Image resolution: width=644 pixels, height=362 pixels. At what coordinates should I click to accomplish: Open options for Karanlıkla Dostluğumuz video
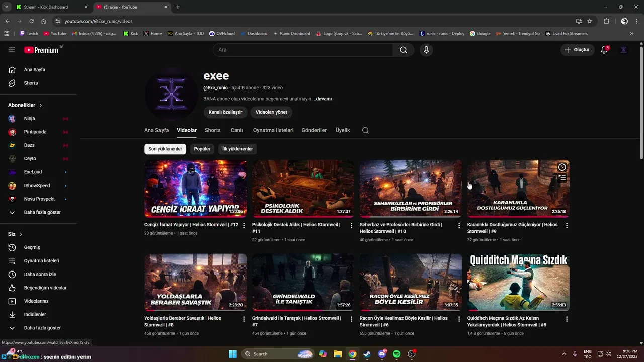coord(567,226)
